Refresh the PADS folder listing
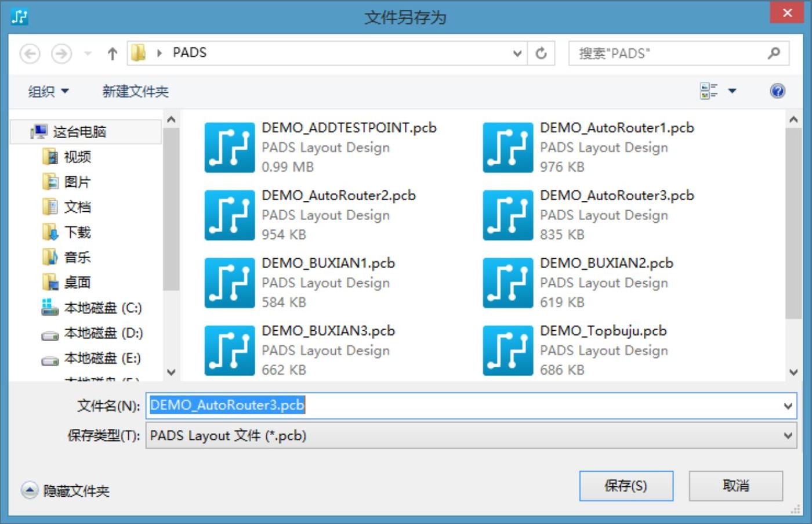 click(x=541, y=53)
